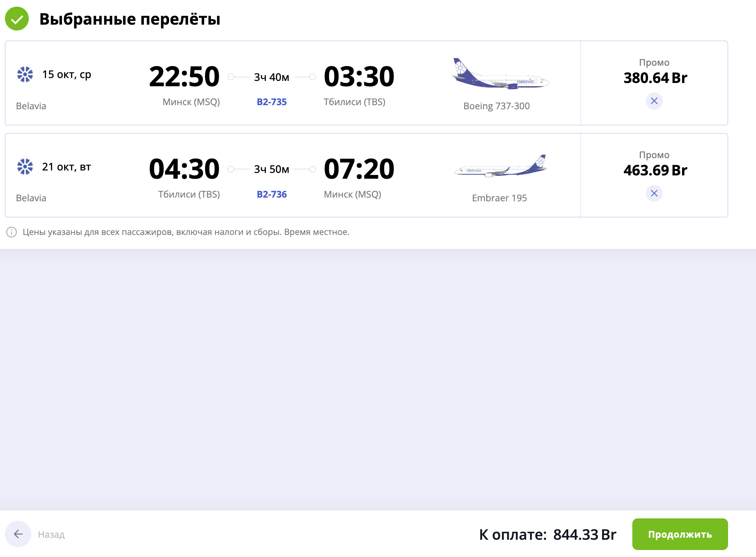
Task: Click the К оплате total amount
Action: [x=584, y=534]
